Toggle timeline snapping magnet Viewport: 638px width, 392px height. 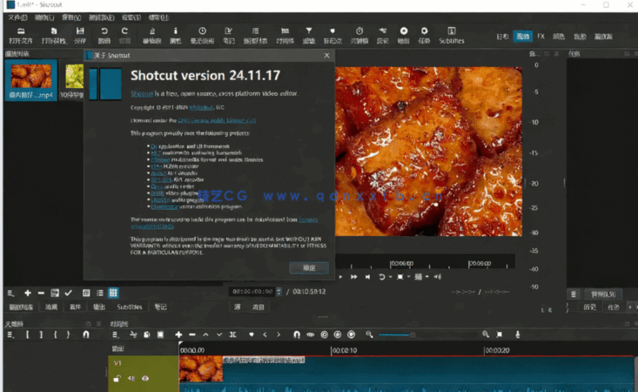click(x=297, y=335)
